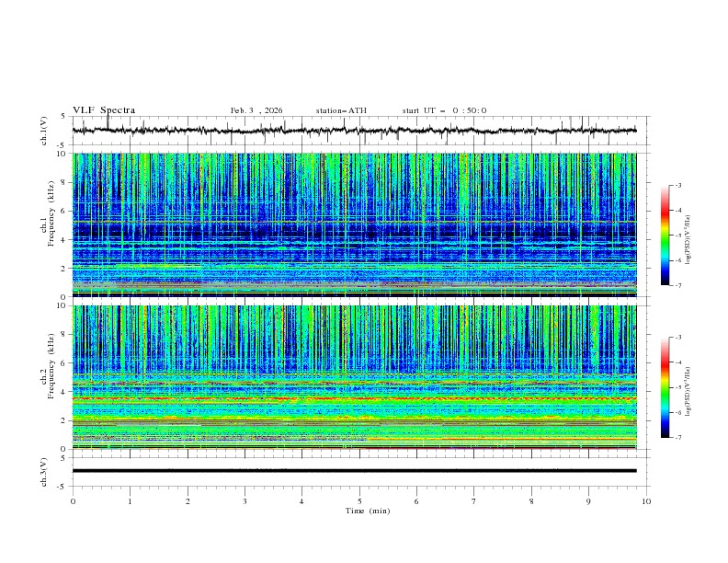The width and height of the screenshot is (728, 563).
Task: Select the date 'Feb. 3 , 2026'
Action: [x=256, y=110]
